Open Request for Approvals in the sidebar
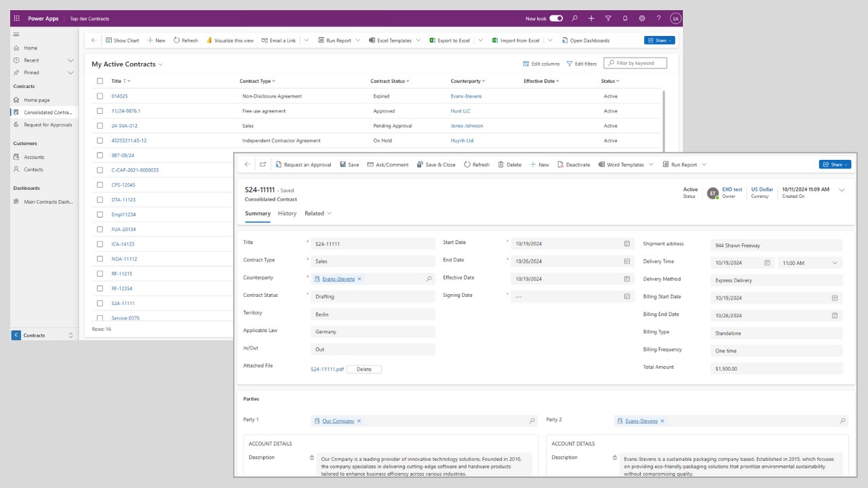This screenshot has width=868, height=488. click(43, 125)
